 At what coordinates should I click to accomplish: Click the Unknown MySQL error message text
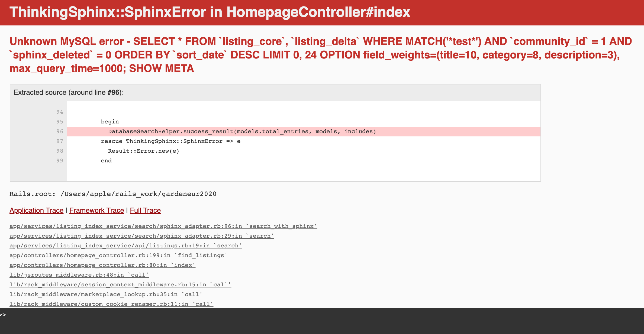tap(321, 55)
